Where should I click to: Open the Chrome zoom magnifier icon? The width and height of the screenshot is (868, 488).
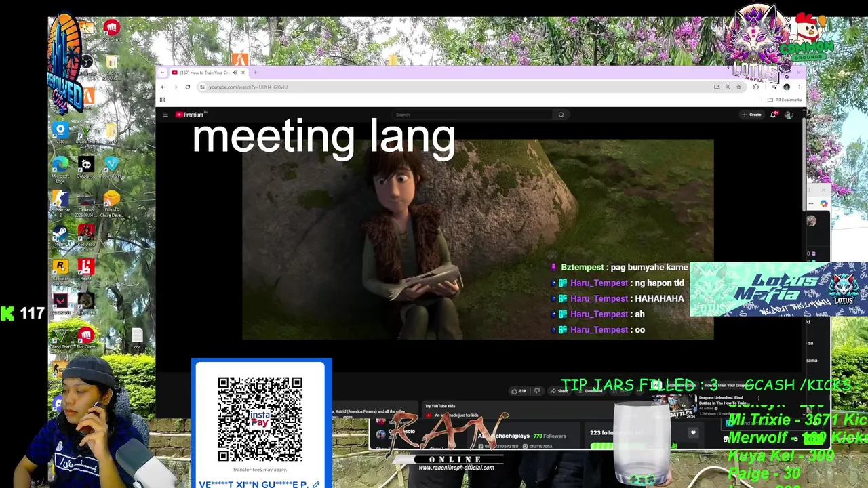click(x=728, y=87)
